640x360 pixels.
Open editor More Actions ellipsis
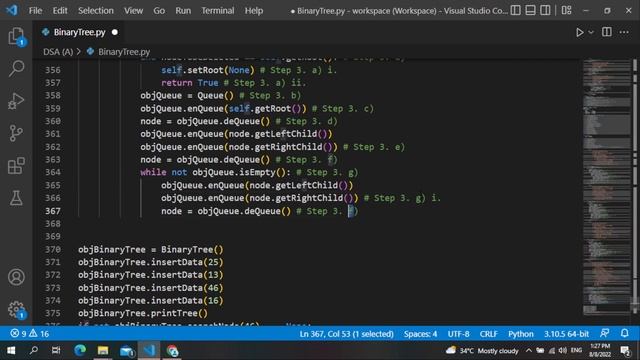624,32
